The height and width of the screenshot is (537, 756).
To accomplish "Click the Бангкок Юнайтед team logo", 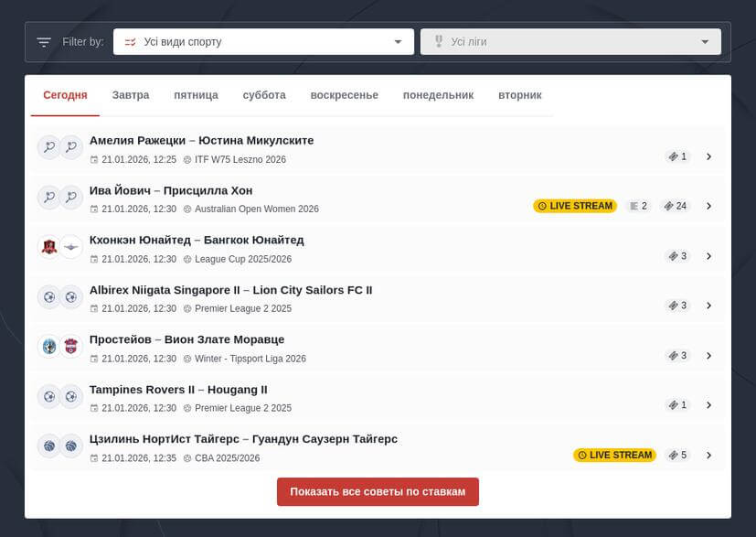I will click(71, 248).
